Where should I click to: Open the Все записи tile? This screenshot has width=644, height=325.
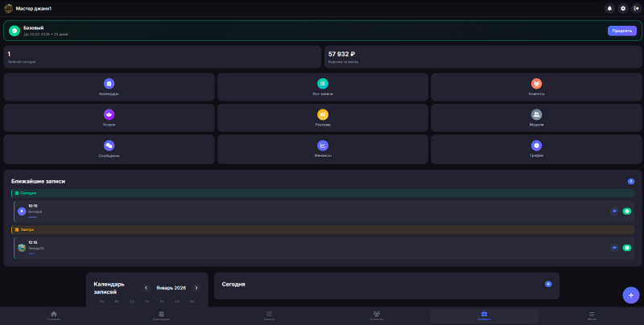click(323, 87)
